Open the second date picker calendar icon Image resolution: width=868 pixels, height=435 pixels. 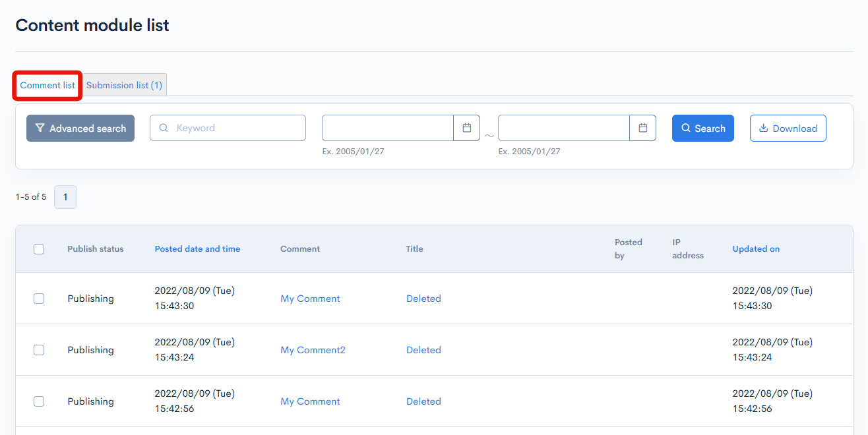click(x=643, y=128)
